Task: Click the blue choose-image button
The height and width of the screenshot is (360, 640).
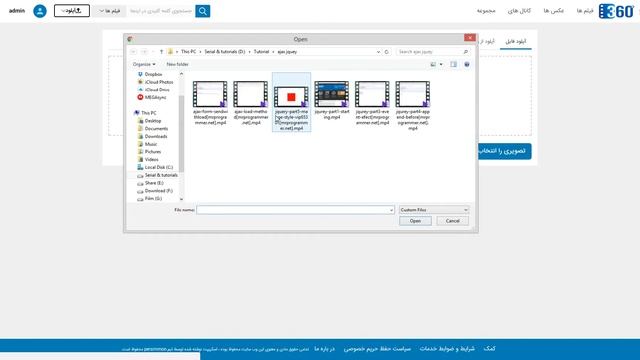Action: point(504,151)
